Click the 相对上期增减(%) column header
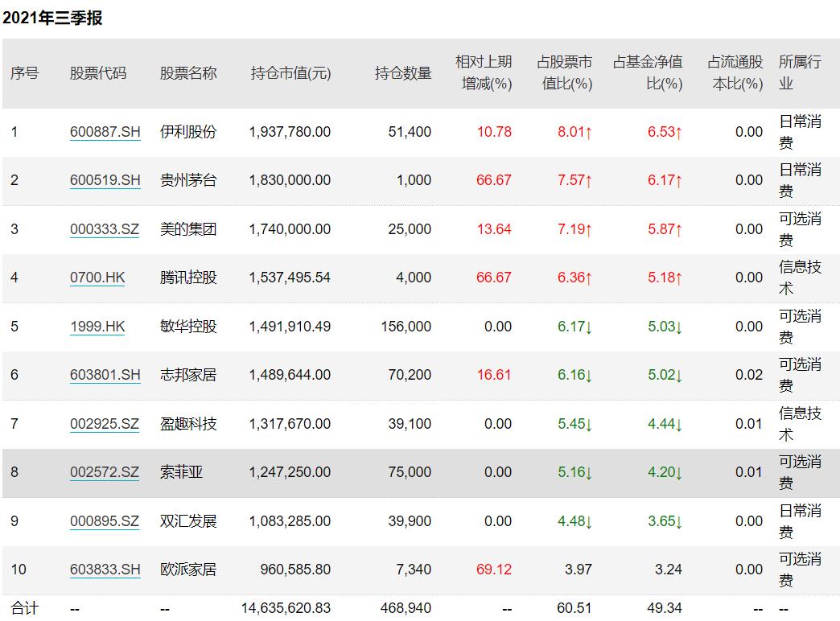 pos(484,72)
